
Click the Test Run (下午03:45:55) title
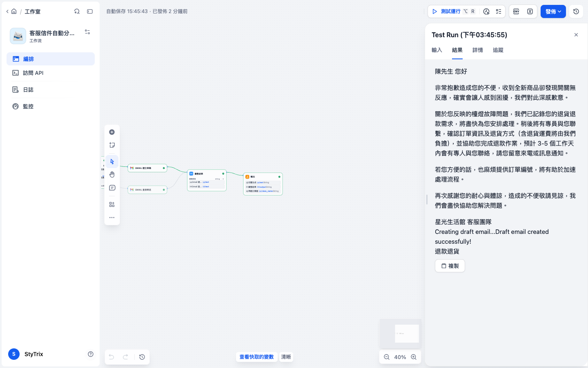click(x=470, y=35)
